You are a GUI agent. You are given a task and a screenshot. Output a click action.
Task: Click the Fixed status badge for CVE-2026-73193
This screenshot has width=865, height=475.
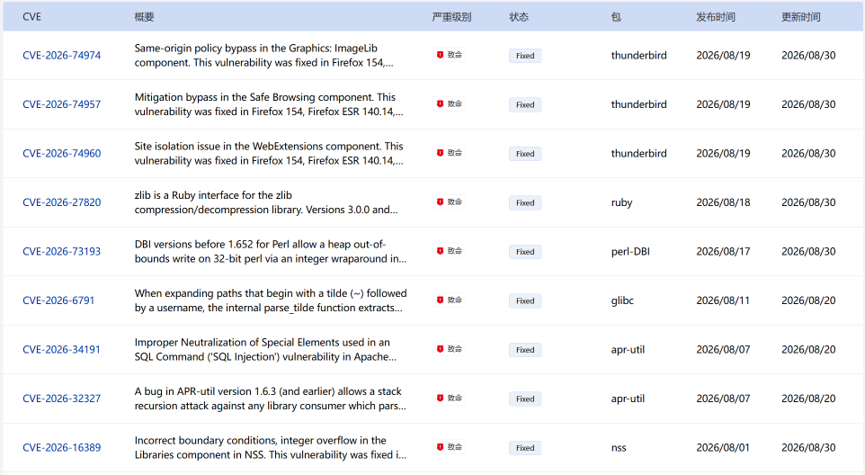(x=525, y=252)
